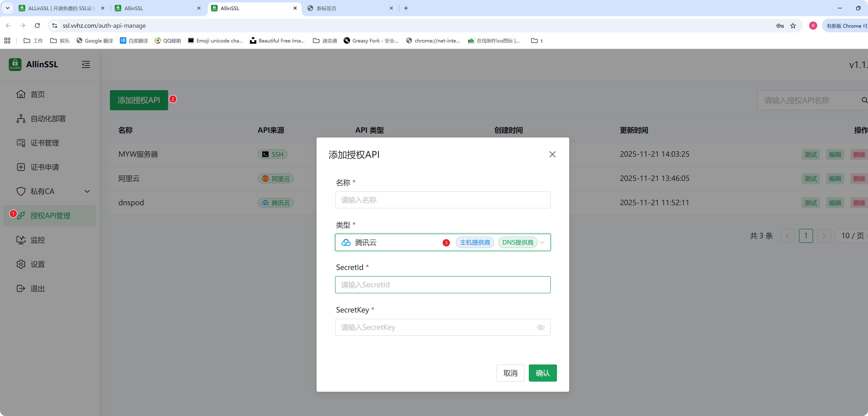Screen dimensions: 868x416
Task: Click the 取消 cancel button
Action: [x=510, y=373]
